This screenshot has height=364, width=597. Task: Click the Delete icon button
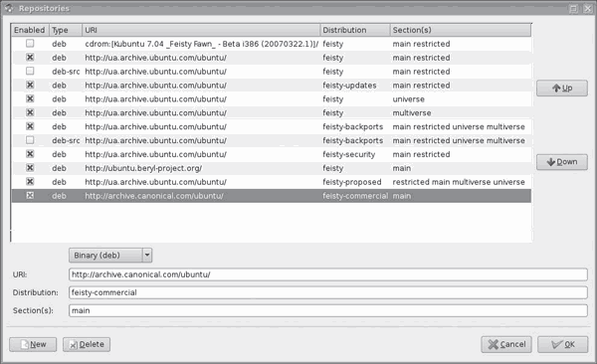coord(87,344)
